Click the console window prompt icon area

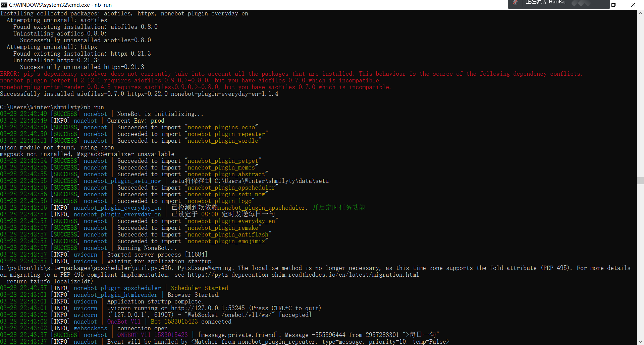[x=4, y=5]
